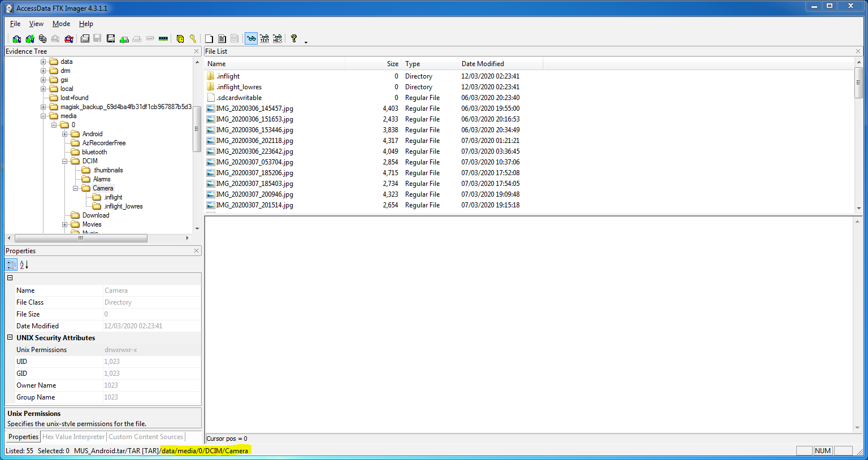Click the question mark help icon
868x460 pixels.
tap(294, 38)
